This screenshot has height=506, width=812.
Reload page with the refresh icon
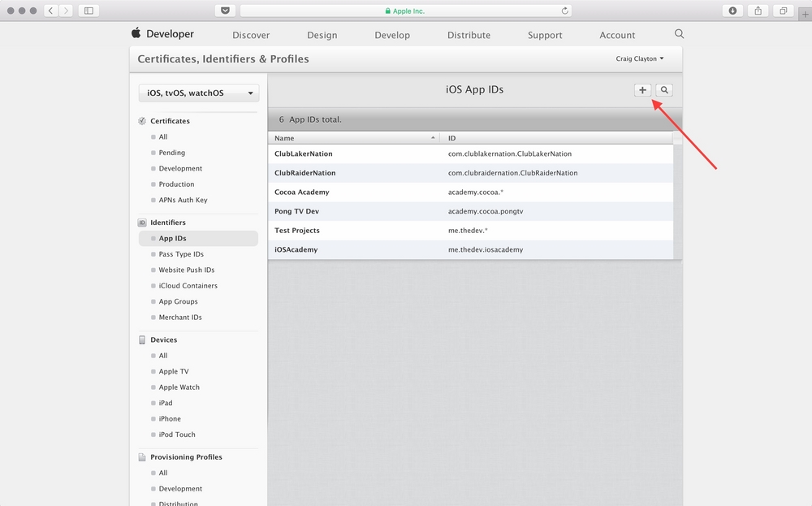[564, 11]
